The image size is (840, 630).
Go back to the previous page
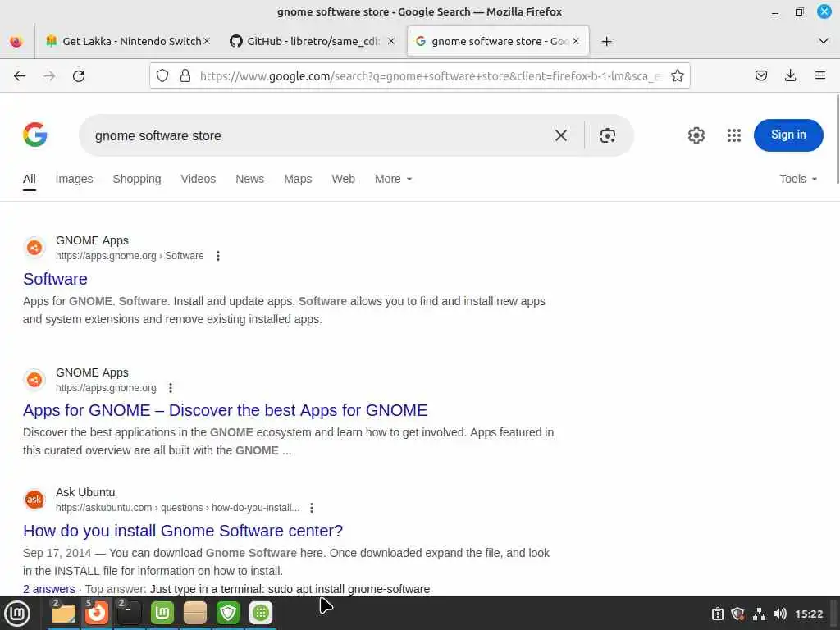20,76
